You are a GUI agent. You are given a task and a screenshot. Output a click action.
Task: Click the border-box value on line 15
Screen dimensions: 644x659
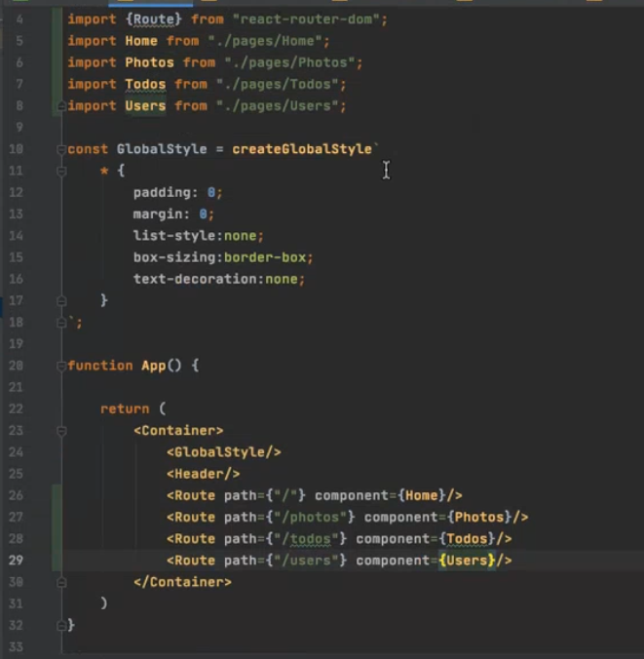point(265,257)
